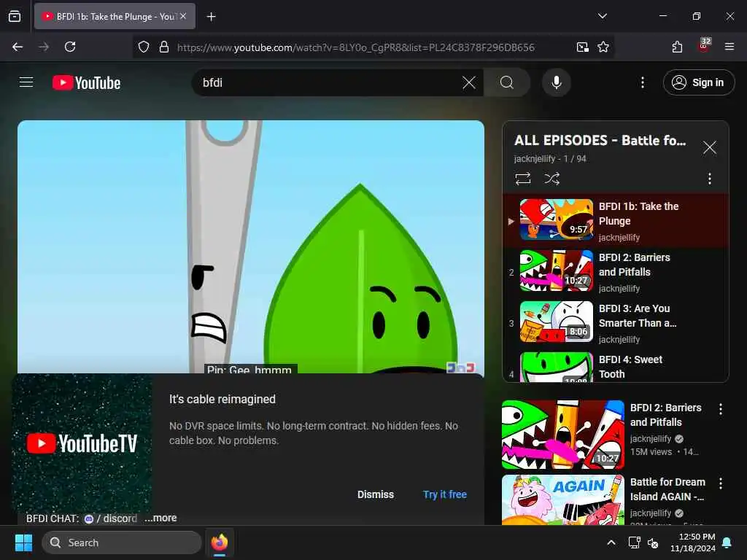Click the video player area
747x560 pixels.
coord(251,246)
